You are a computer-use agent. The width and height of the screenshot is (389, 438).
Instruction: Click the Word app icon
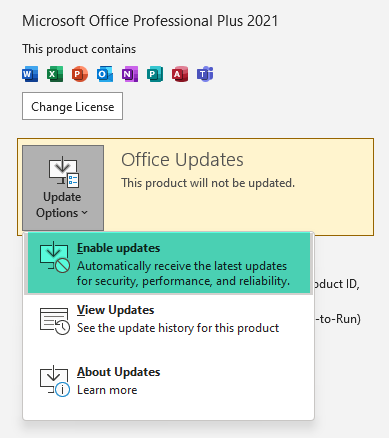(30, 74)
